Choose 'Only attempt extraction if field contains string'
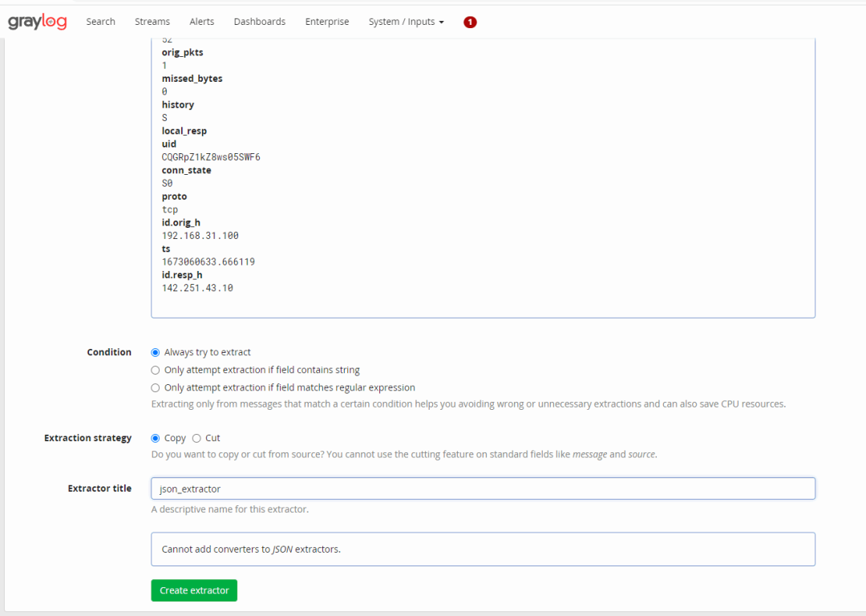The width and height of the screenshot is (866, 616). tap(156, 370)
